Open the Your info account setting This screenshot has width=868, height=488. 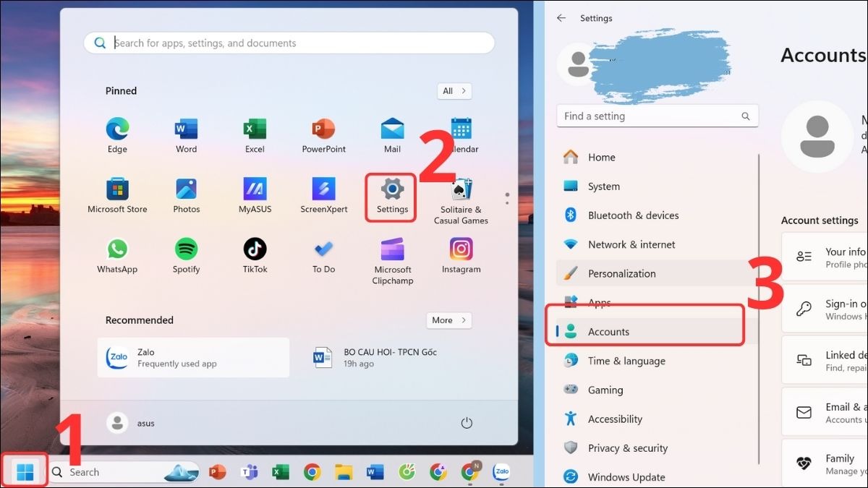coord(825,257)
